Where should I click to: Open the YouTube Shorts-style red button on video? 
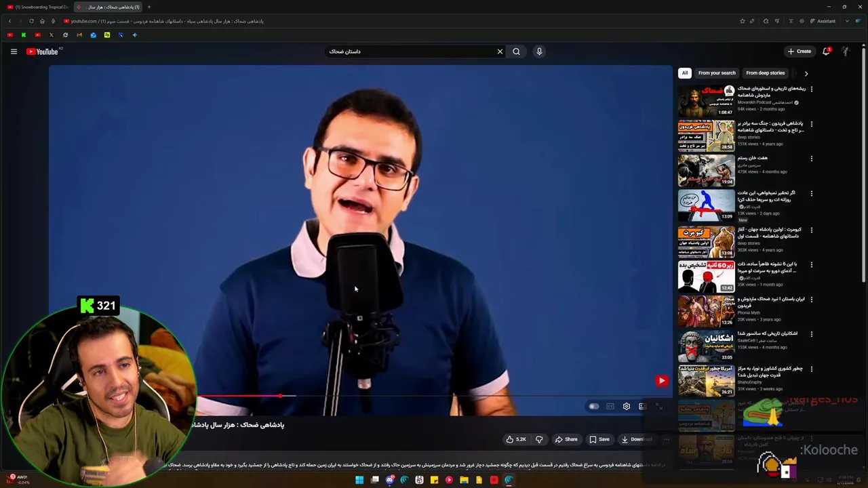click(662, 381)
